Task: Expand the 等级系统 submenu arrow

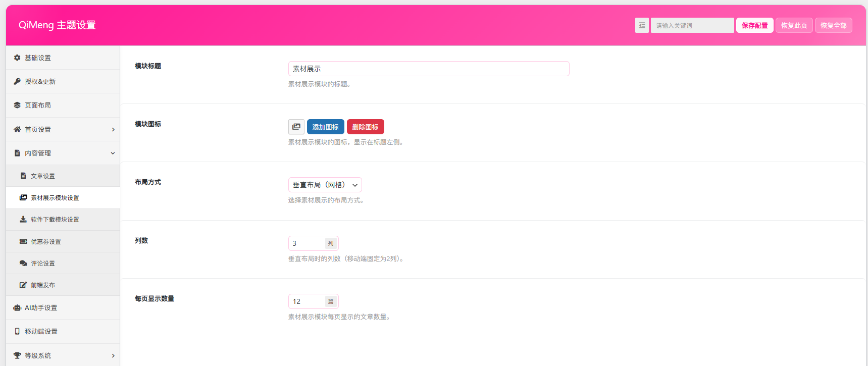Action: tap(113, 356)
